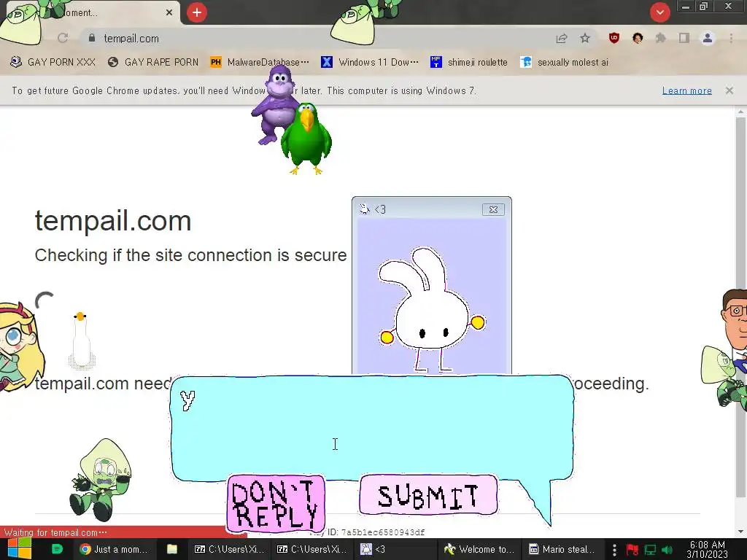Click the green parrot character
Viewport: 747px width, 560px height.
tap(307, 138)
